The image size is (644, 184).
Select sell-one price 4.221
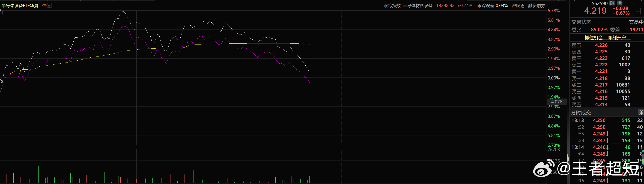[601, 71]
